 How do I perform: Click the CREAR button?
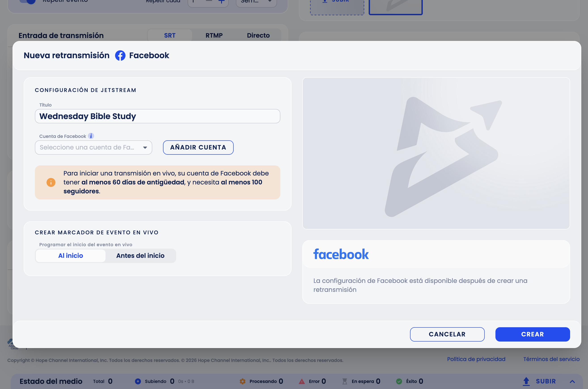pos(533,334)
